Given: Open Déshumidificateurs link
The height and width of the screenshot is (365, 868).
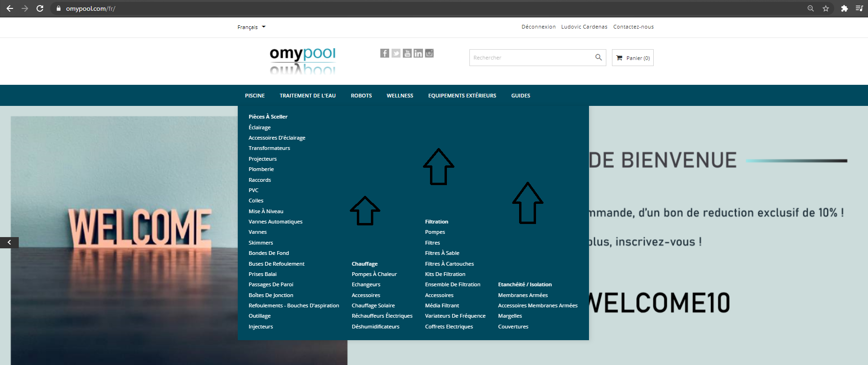Looking at the screenshot, I should click(376, 327).
